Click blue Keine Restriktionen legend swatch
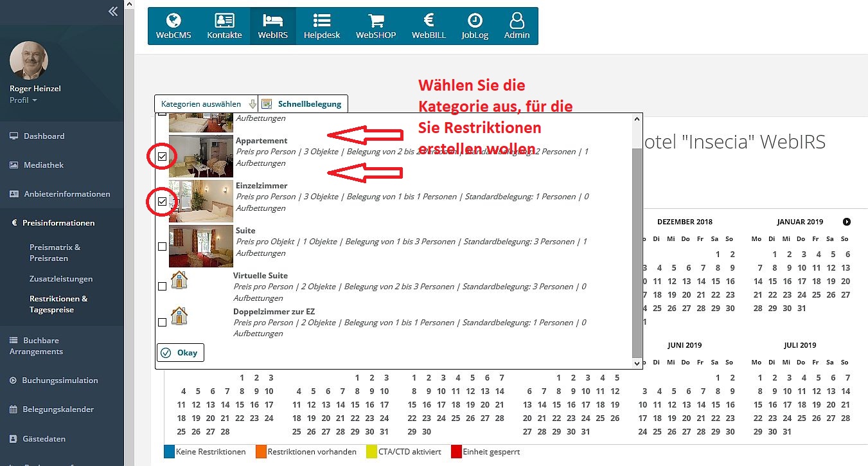 169,451
